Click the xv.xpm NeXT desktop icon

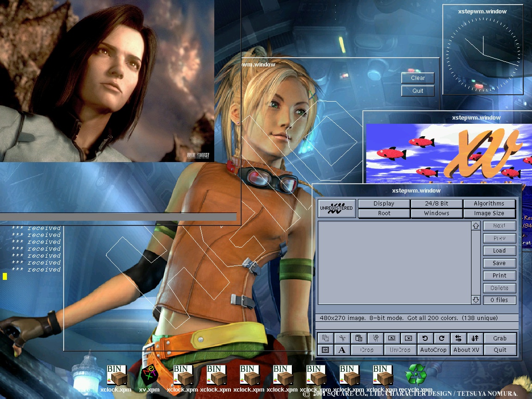click(149, 375)
